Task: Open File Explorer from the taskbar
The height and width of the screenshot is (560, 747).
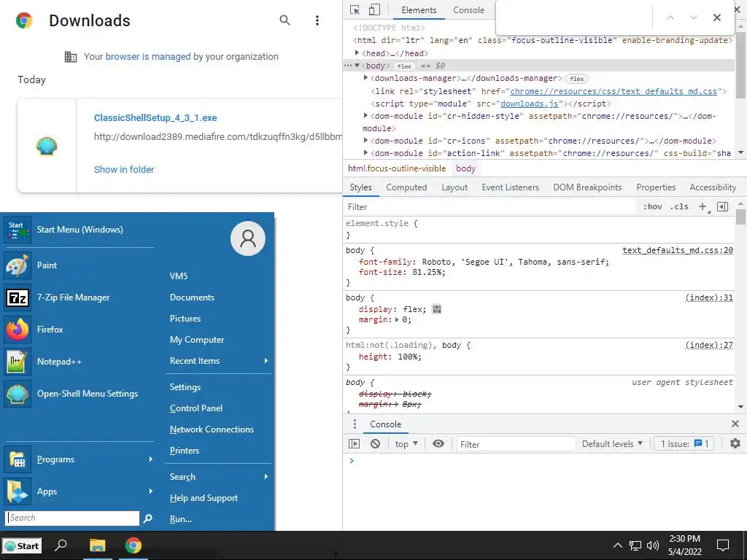Action: 98,545
